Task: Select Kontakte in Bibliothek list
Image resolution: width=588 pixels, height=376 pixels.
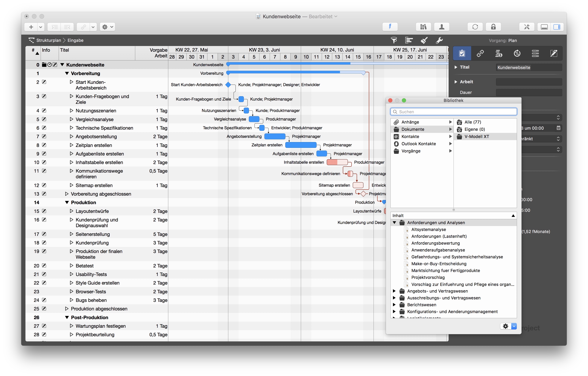Action: point(422,136)
